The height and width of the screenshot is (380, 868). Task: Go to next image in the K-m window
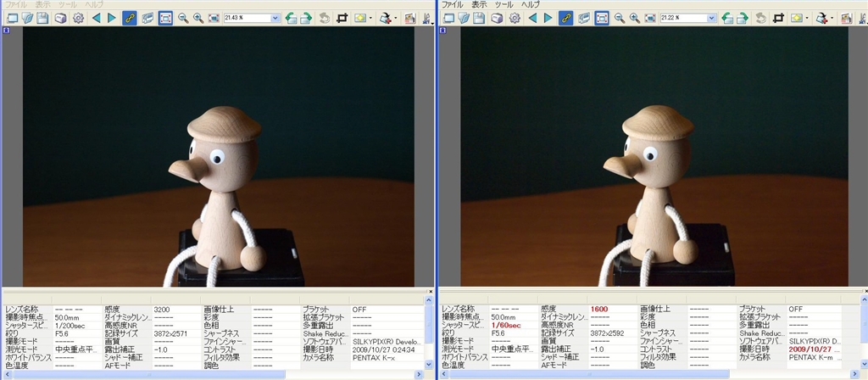pyautogui.click(x=548, y=19)
